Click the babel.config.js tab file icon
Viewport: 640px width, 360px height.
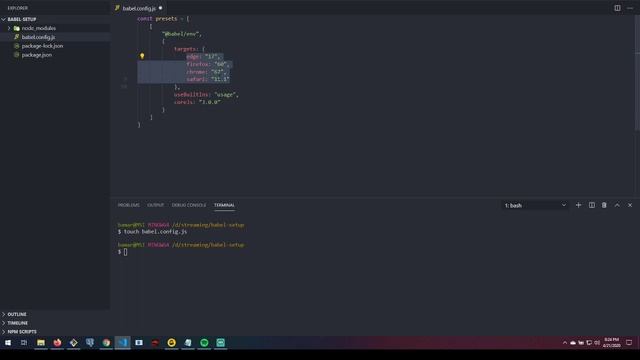pyautogui.click(x=117, y=8)
